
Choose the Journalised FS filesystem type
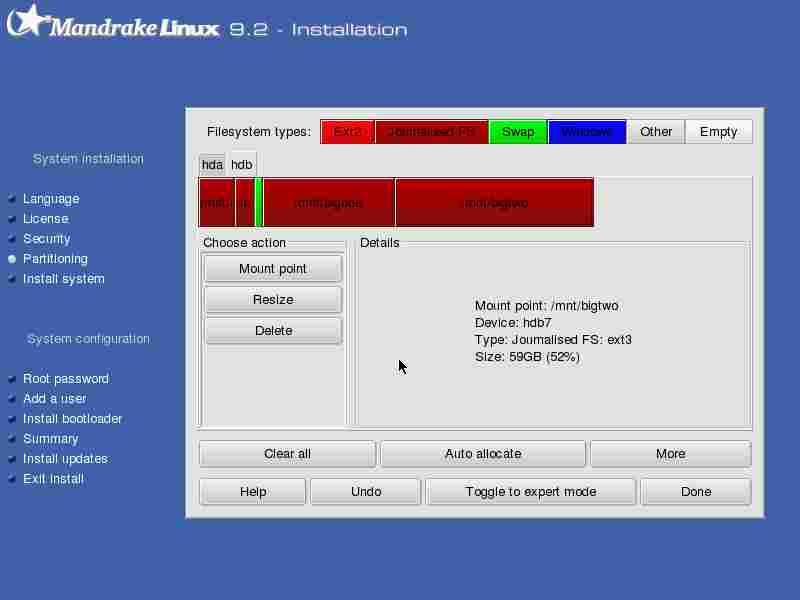(432, 132)
